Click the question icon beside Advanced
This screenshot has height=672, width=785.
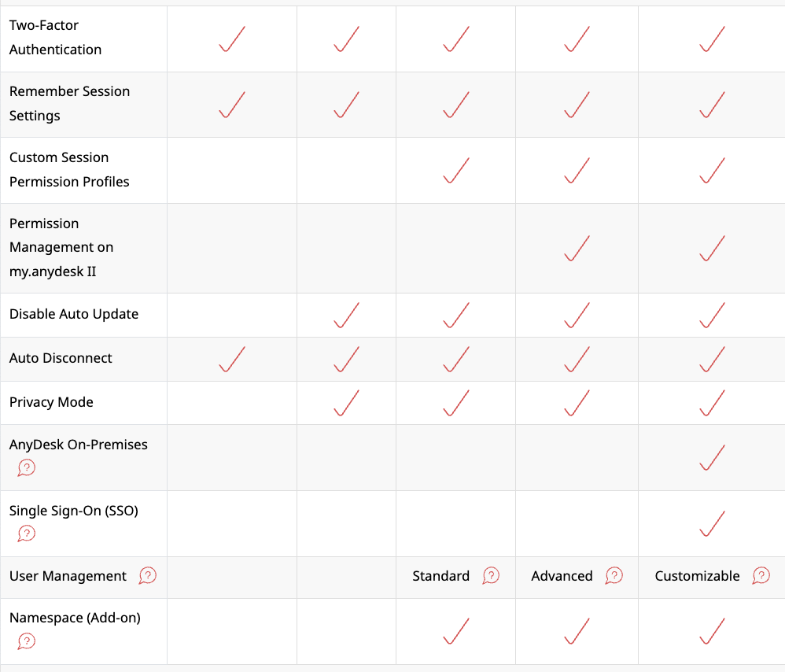pyautogui.click(x=614, y=576)
